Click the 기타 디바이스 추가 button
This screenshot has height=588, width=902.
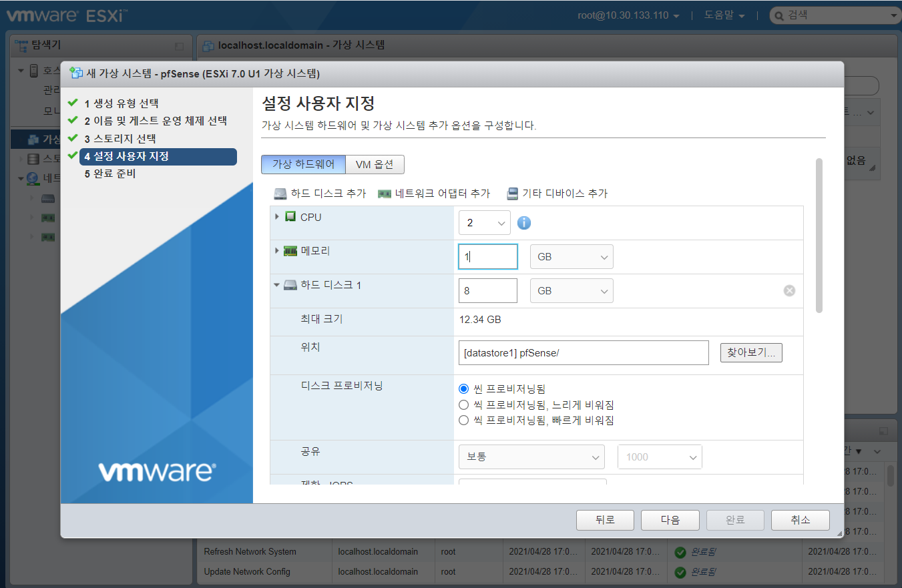[557, 194]
